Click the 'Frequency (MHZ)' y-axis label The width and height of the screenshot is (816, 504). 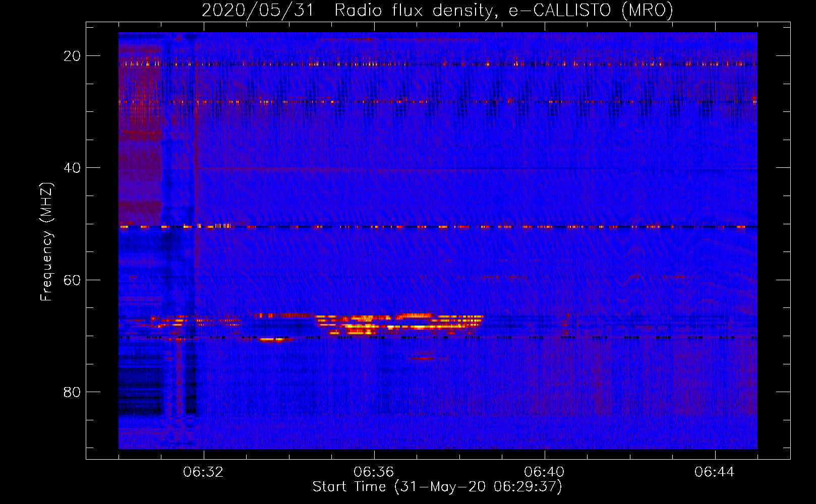[46, 242]
